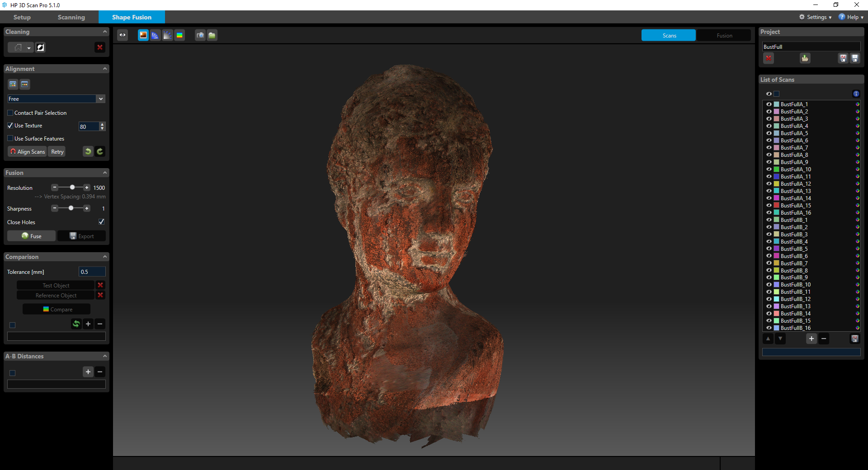Take a viewport snapshot with the camera icon
868x470 pixels.
tap(200, 35)
